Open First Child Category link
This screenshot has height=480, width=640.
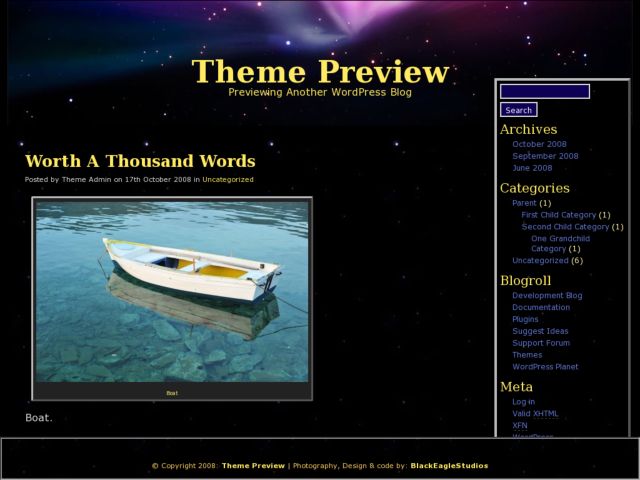click(559, 215)
